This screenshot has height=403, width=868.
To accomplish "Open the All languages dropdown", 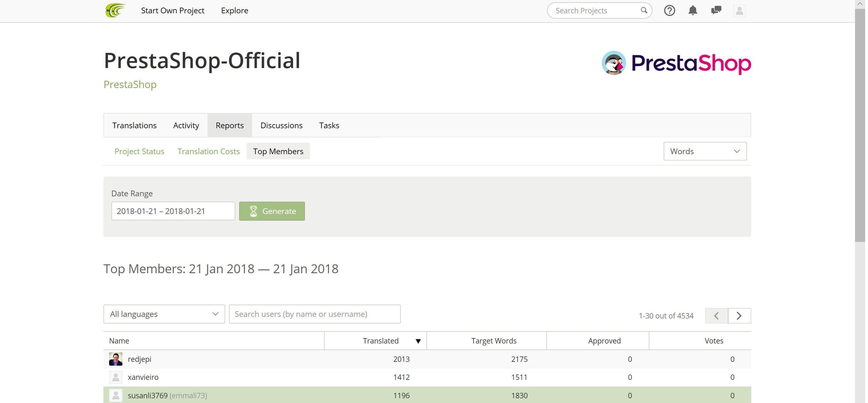I will click(x=164, y=314).
